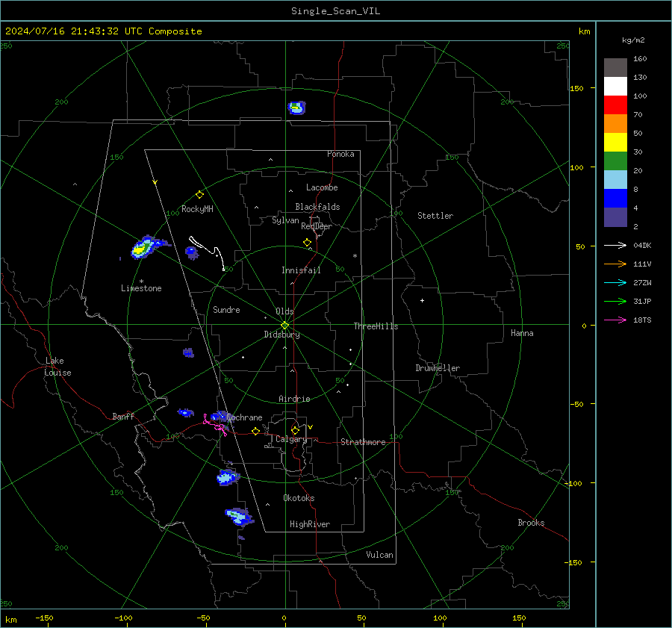Click the 27ZW legend label

642,283
